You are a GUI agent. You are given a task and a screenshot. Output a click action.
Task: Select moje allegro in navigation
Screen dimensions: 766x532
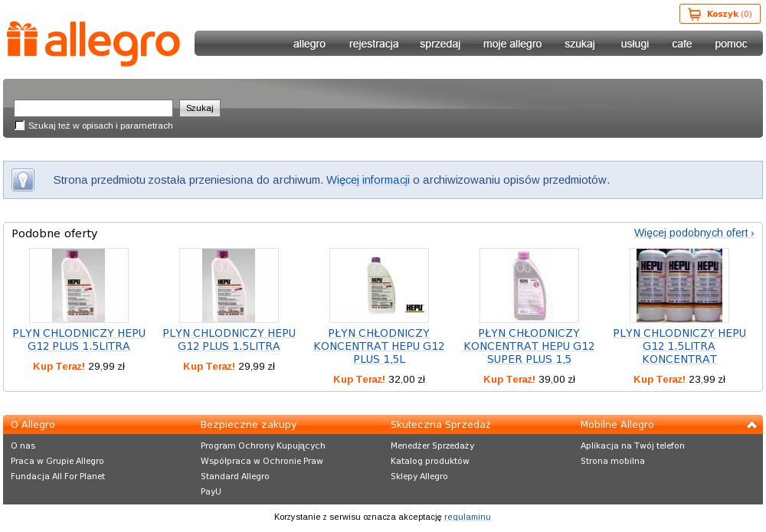(x=512, y=44)
